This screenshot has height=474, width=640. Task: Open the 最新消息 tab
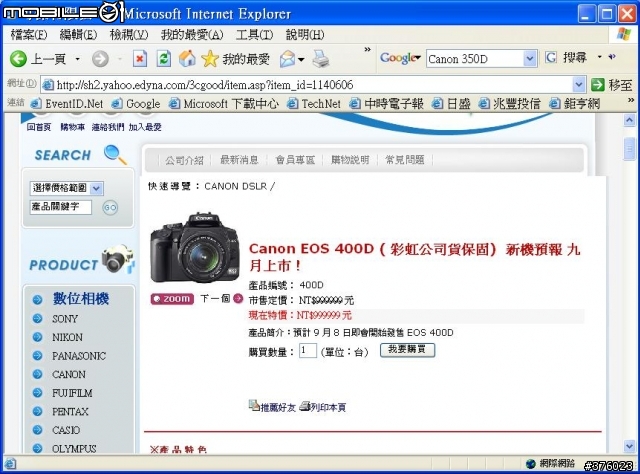pos(239,160)
